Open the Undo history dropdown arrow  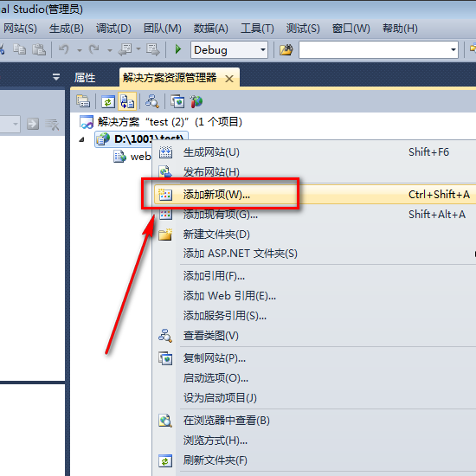click(x=80, y=50)
